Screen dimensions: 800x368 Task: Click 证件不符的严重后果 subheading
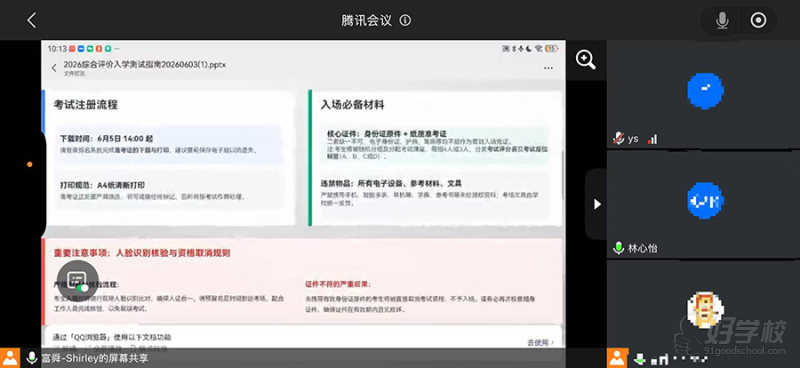338,284
